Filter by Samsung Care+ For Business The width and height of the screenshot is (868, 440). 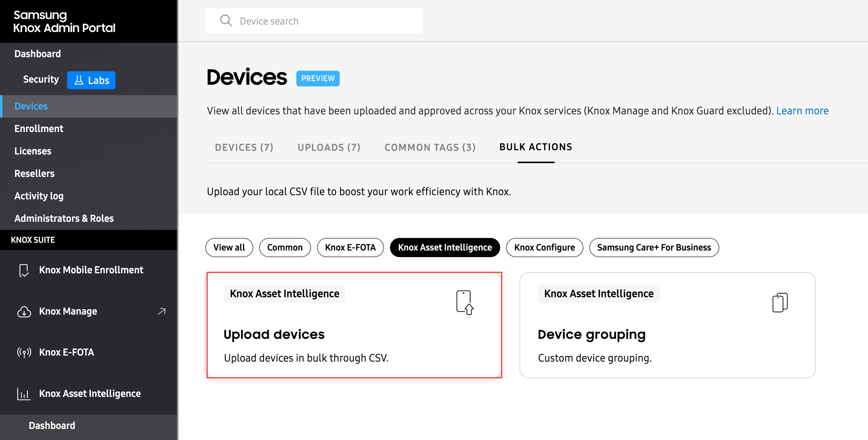[x=654, y=248]
